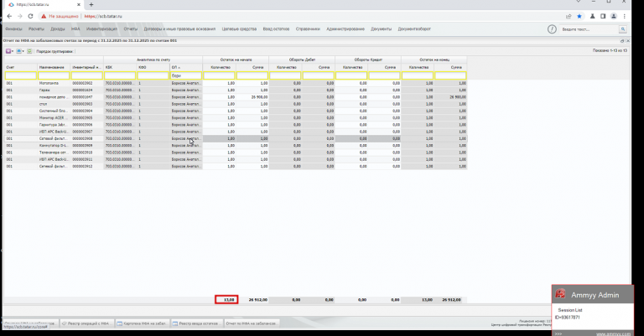Click the blue export icon in report toolbar
The height and width of the screenshot is (336, 644).
19,51
